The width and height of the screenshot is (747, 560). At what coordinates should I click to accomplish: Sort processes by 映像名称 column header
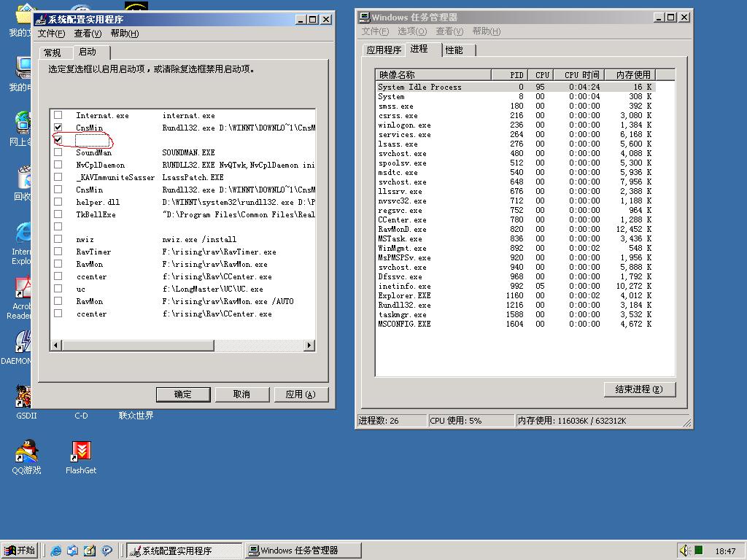[x=433, y=75]
